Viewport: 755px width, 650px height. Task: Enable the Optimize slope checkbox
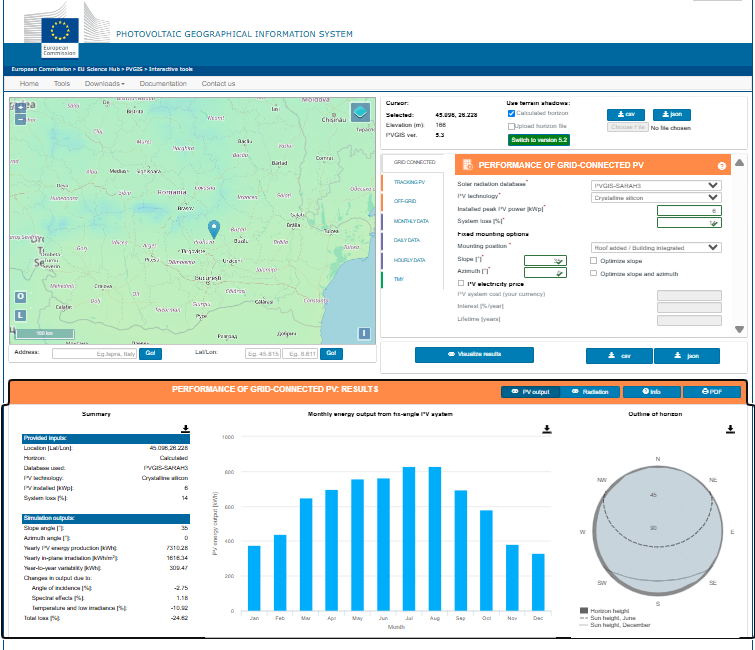593,259
